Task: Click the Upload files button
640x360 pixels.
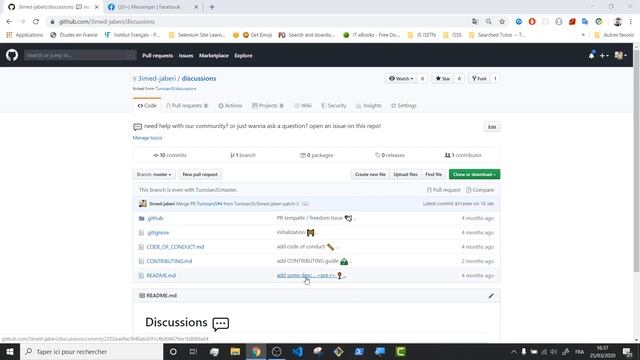Action: pyautogui.click(x=405, y=174)
